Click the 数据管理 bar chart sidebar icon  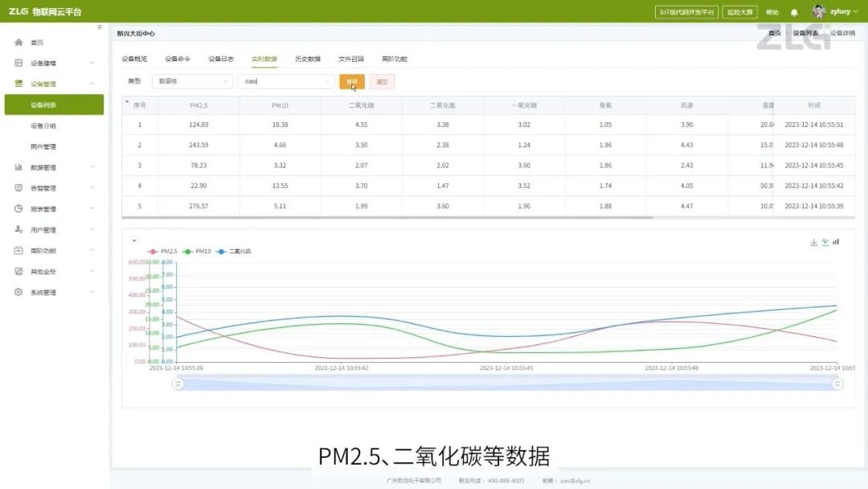pos(18,167)
